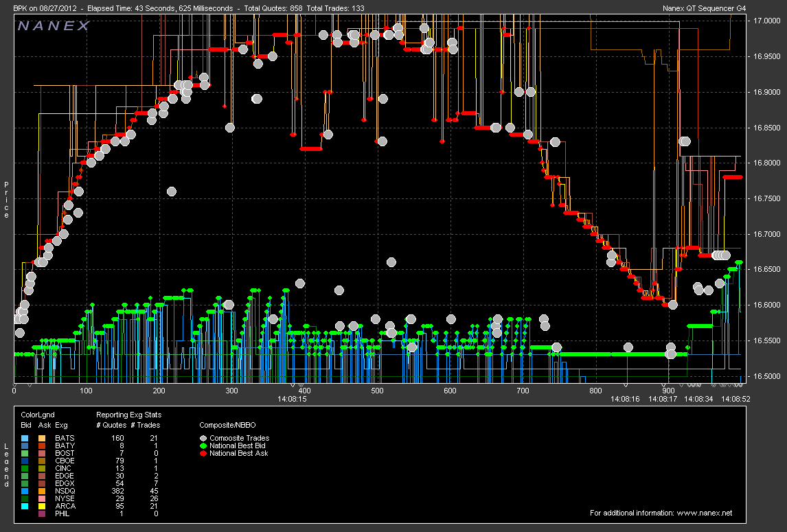Image resolution: width=787 pixels, height=532 pixels.
Task: Click the NSDQ bid color swatch
Action: [25, 491]
